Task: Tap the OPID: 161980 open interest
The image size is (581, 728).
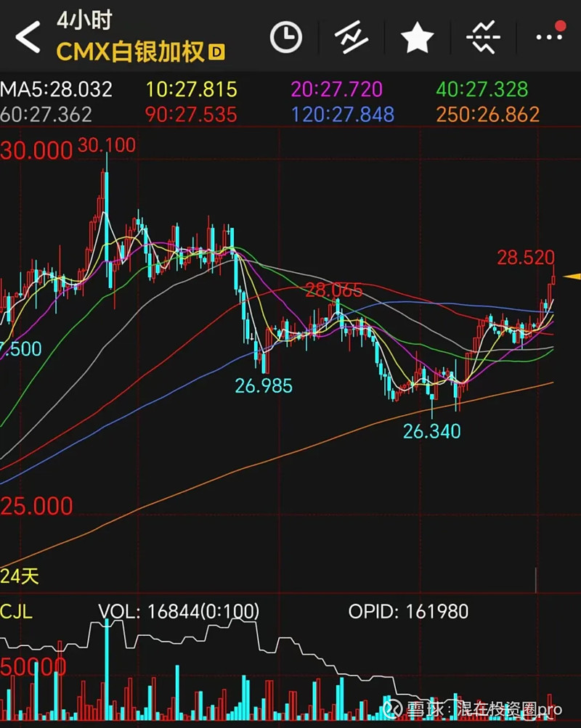Action: (408, 612)
